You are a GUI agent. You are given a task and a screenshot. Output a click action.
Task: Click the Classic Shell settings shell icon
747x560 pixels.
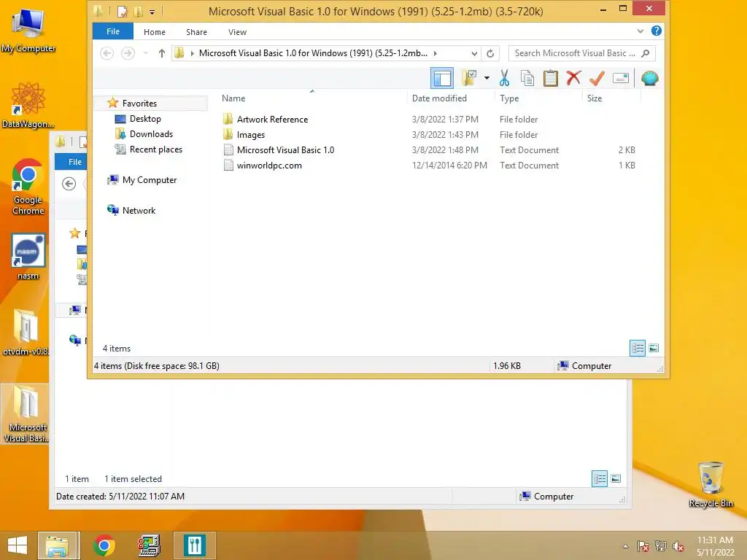coord(649,78)
